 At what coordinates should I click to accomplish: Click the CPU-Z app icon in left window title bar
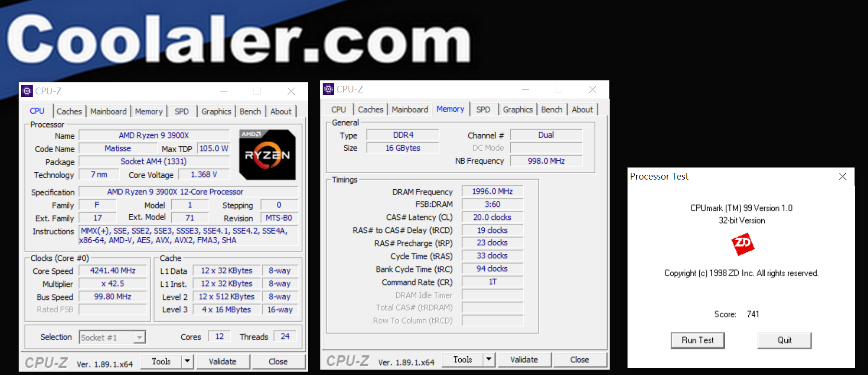coord(27,91)
